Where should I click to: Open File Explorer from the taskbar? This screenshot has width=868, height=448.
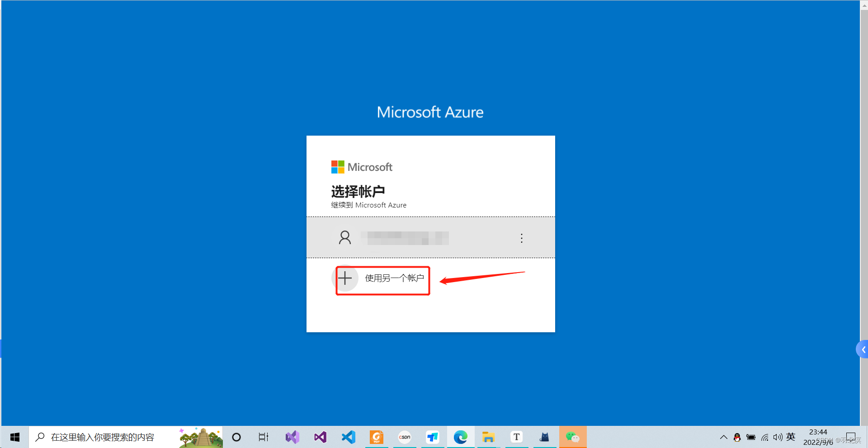489,437
